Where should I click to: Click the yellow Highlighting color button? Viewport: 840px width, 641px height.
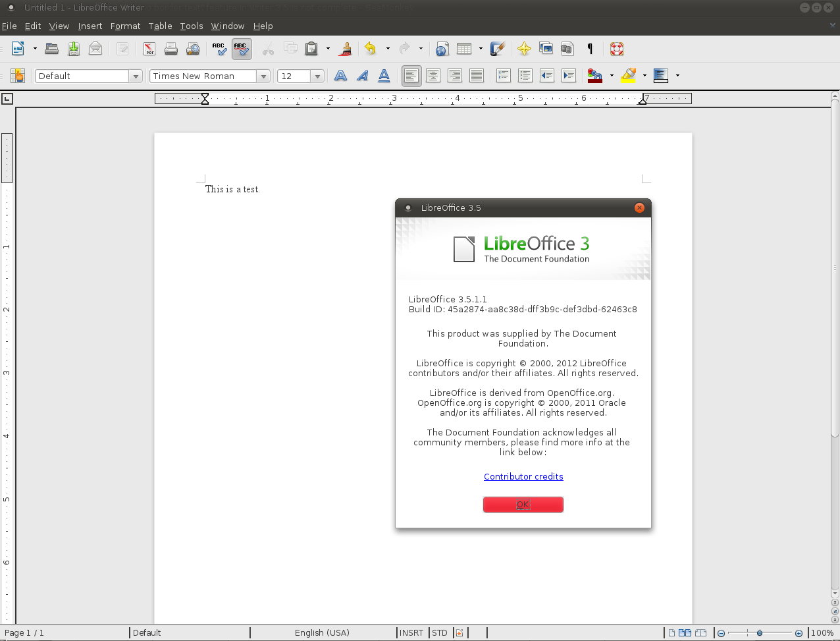click(629, 76)
